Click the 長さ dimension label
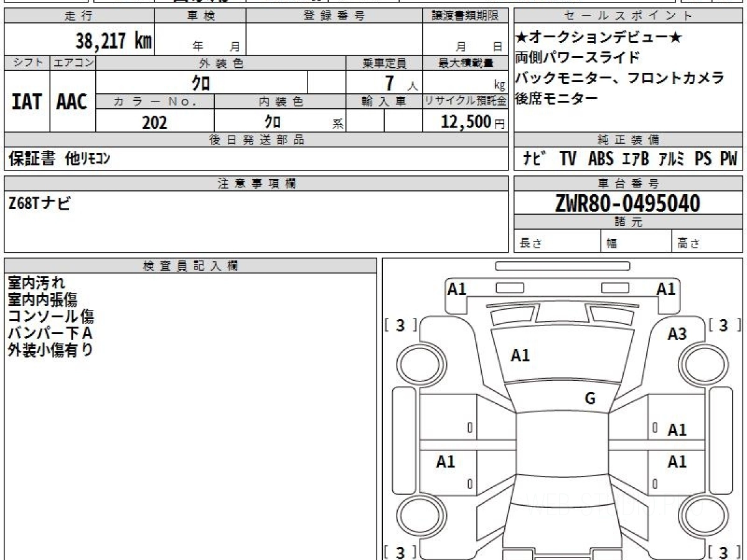This screenshot has width=747, height=560. [531, 244]
